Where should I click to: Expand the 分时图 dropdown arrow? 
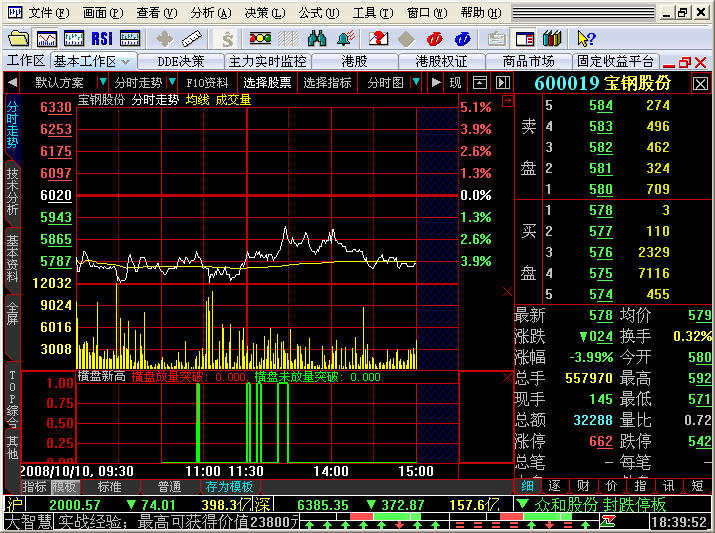click(x=416, y=83)
